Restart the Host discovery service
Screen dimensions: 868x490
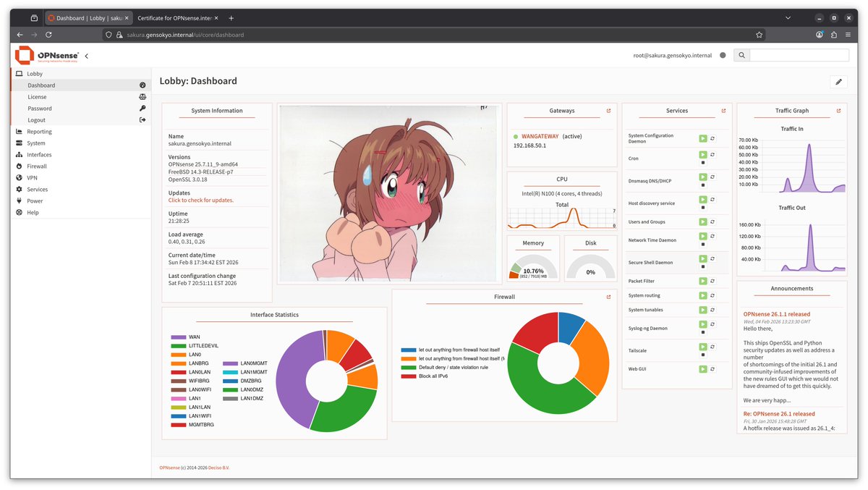click(x=712, y=200)
